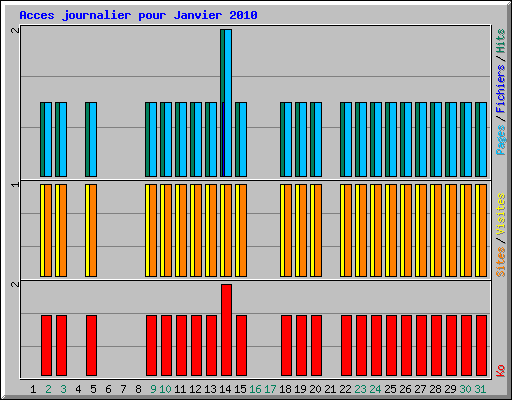512x400 pixels.
Task: Click the red Ko bar for day 31
Action: pos(481,345)
